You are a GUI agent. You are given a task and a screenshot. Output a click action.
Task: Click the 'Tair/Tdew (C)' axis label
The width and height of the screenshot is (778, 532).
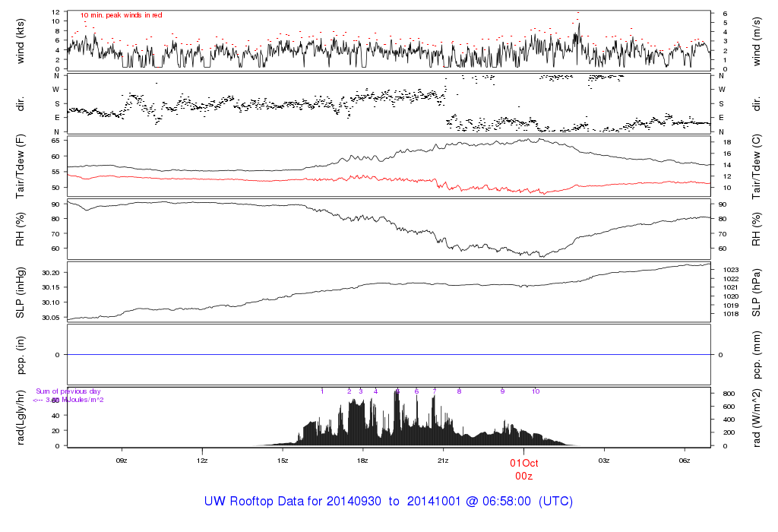(756, 166)
